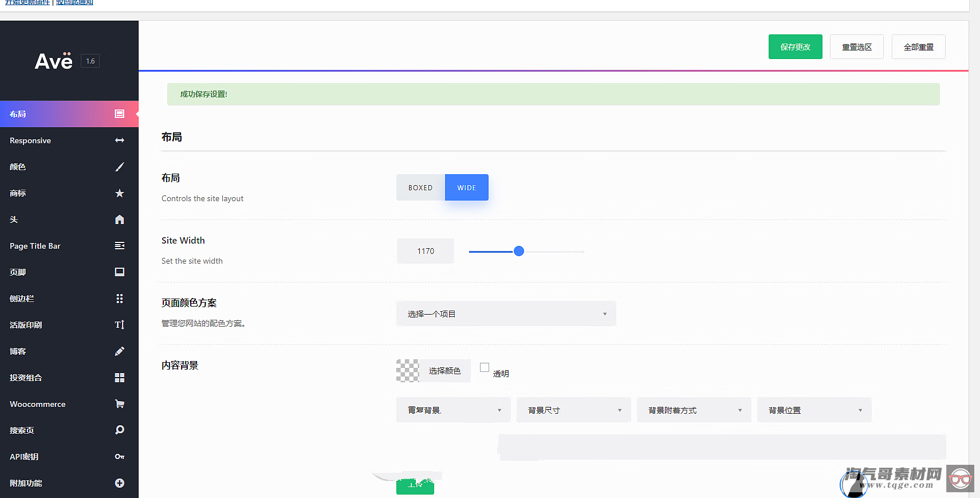Click the lines icon next to Page Title Bar
The height and width of the screenshot is (498, 980).
tap(119, 246)
